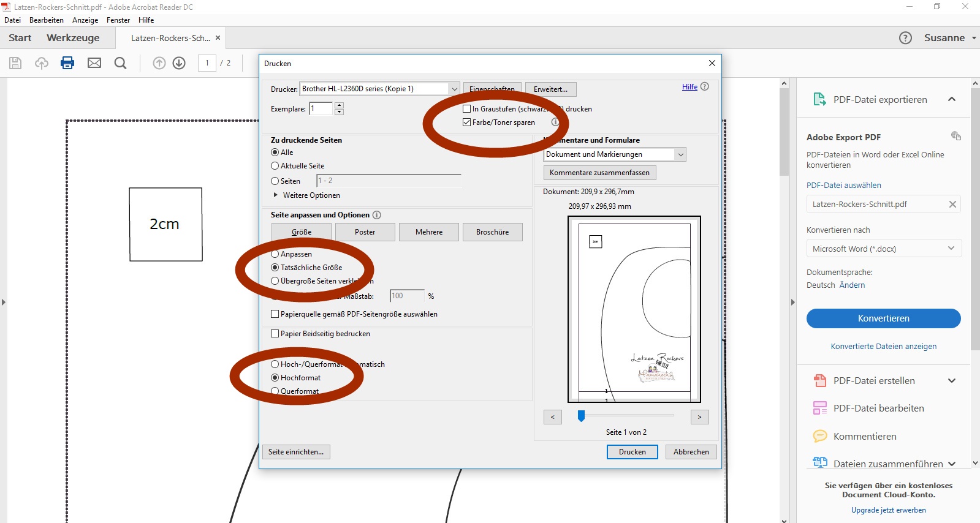Open the Fenster menu
The width and height of the screenshot is (980, 523).
click(x=118, y=20)
